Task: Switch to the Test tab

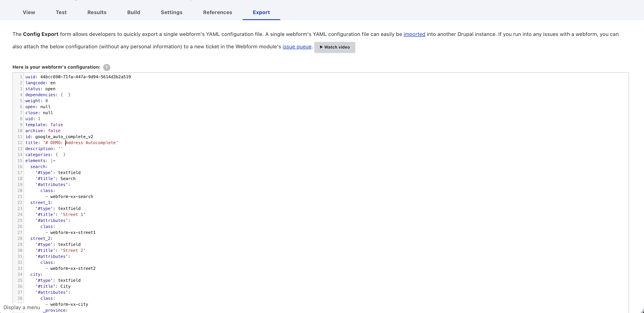Action: coord(61,12)
